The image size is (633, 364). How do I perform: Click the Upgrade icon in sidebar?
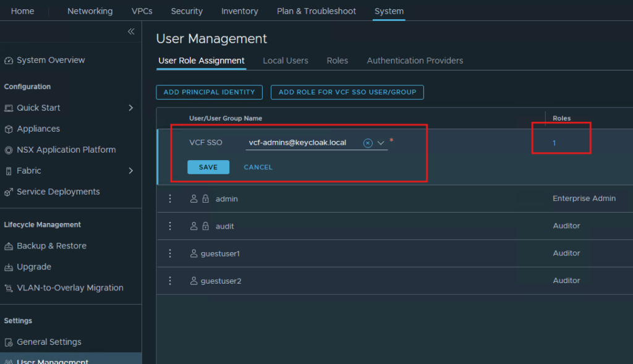pyautogui.click(x=9, y=268)
